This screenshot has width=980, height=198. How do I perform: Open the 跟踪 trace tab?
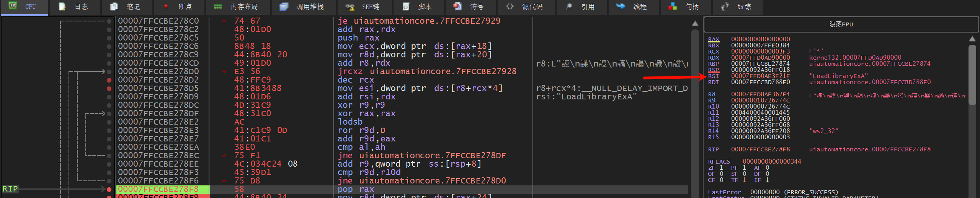tap(738, 7)
